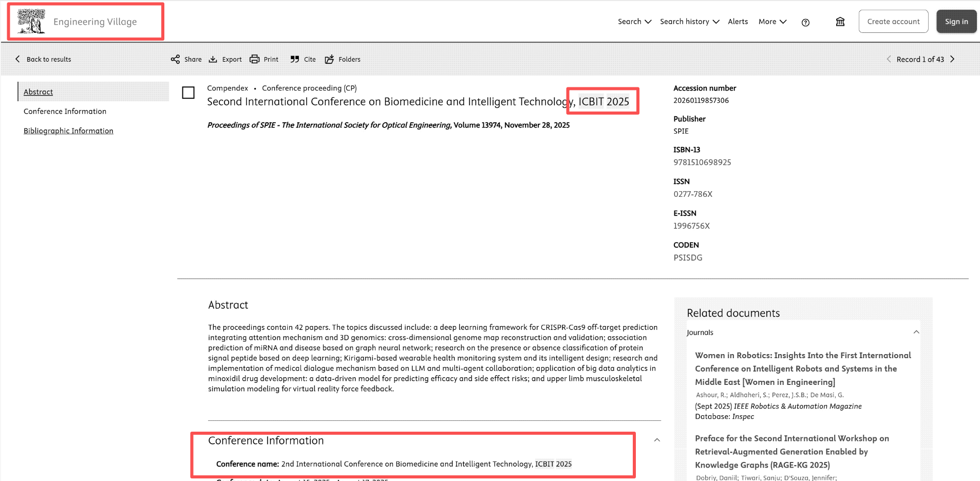Click the Export download icon

(213, 59)
